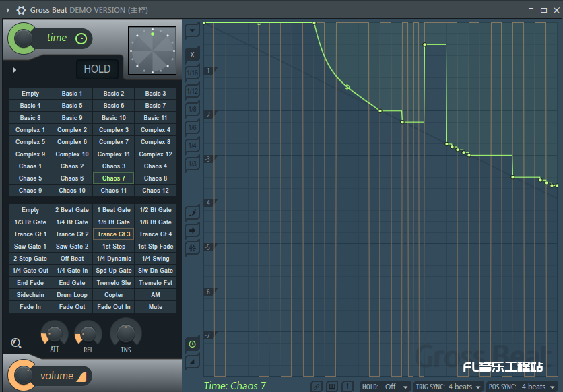Toggle the HOLD button

click(x=97, y=69)
